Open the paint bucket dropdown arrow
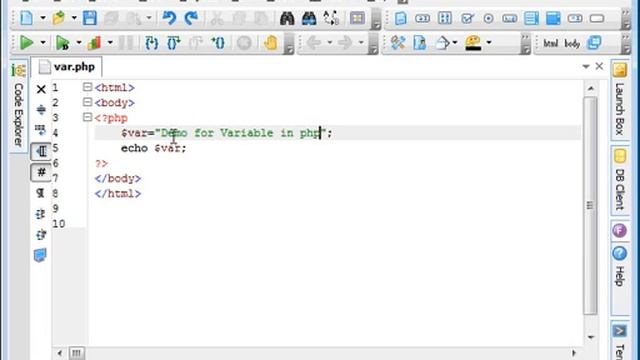640x360 pixels. (x=455, y=42)
